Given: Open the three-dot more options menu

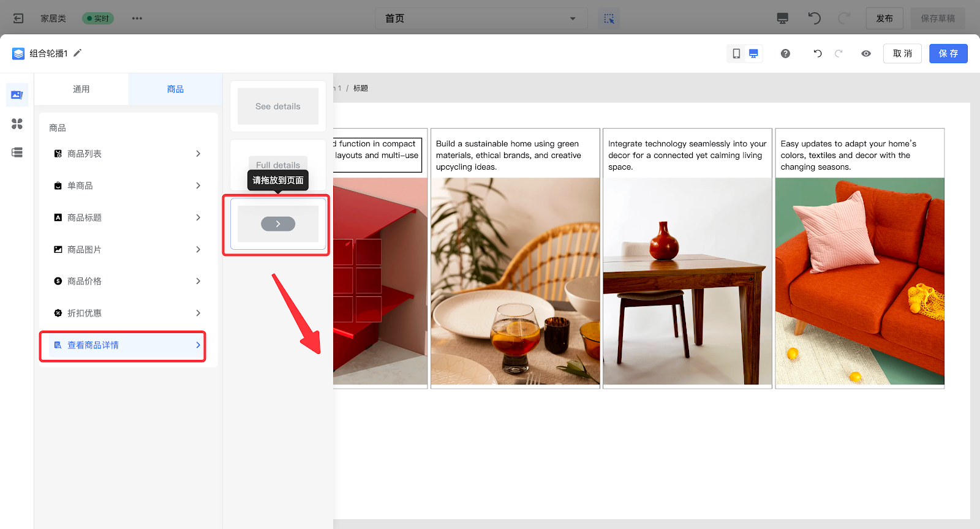Looking at the screenshot, I should (x=137, y=18).
